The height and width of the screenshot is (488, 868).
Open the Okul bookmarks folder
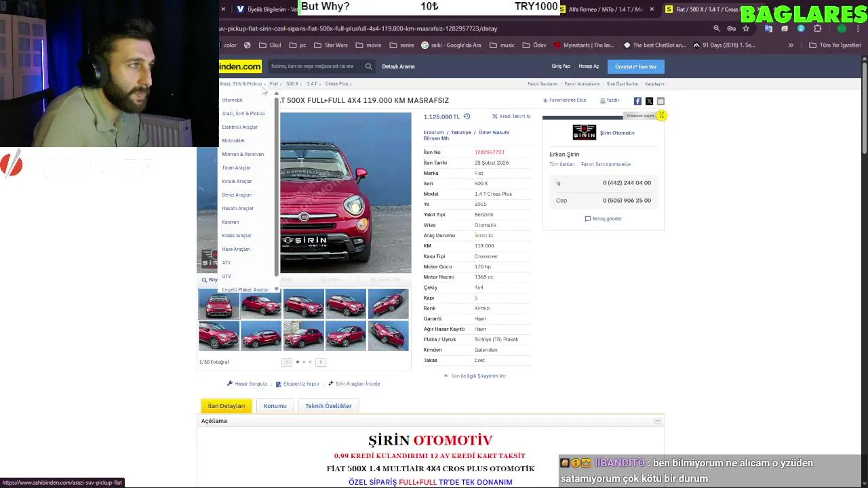(271, 45)
